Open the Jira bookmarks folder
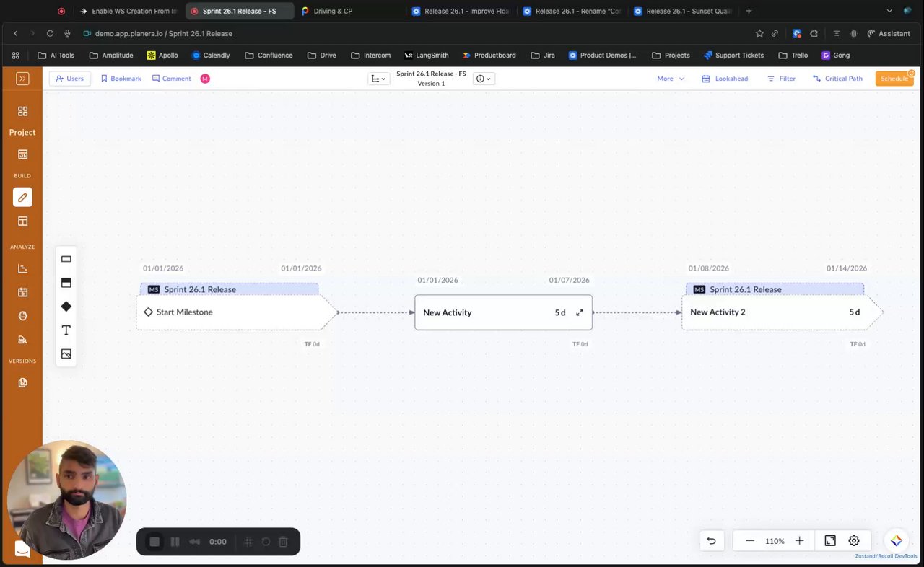 (x=542, y=56)
